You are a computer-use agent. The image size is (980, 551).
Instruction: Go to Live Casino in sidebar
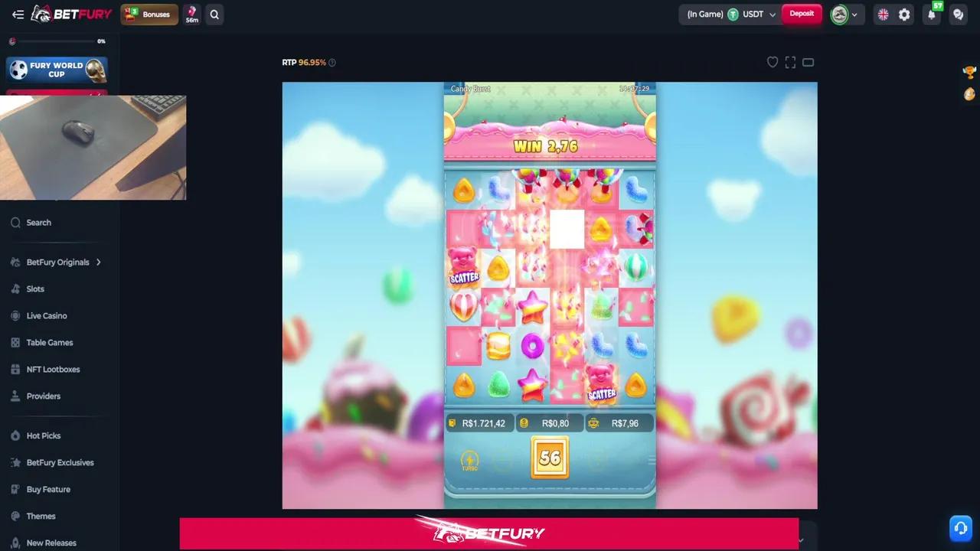click(x=47, y=316)
